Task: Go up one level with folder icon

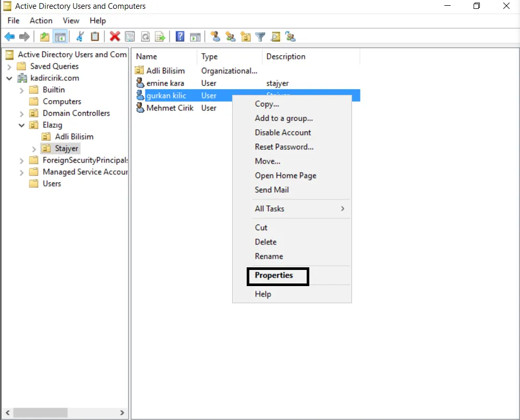Action: click(44, 36)
